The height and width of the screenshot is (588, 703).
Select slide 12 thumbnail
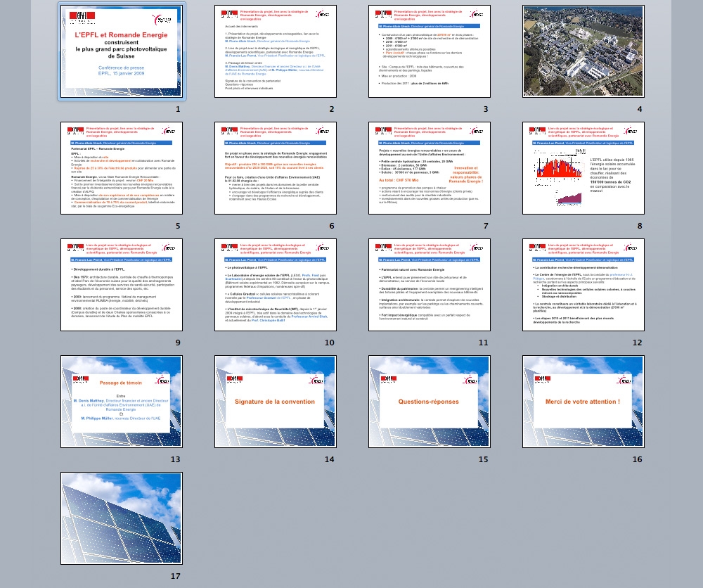[583, 285]
